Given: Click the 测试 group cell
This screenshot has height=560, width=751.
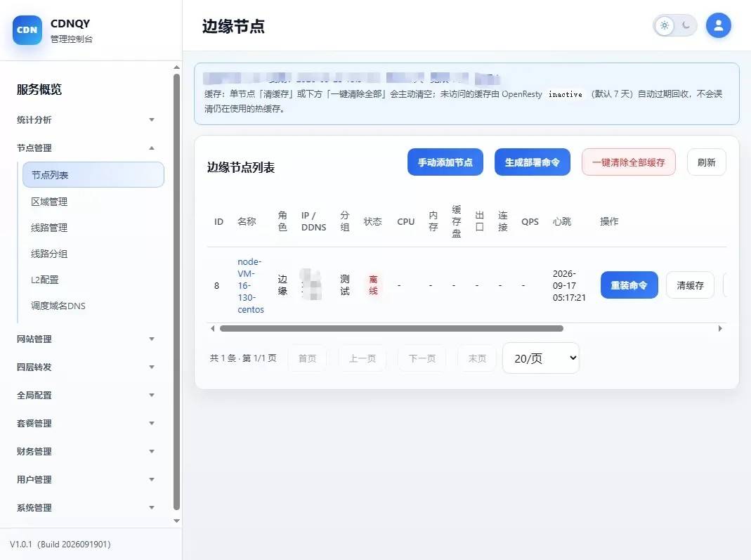Looking at the screenshot, I should pyautogui.click(x=345, y=285).
